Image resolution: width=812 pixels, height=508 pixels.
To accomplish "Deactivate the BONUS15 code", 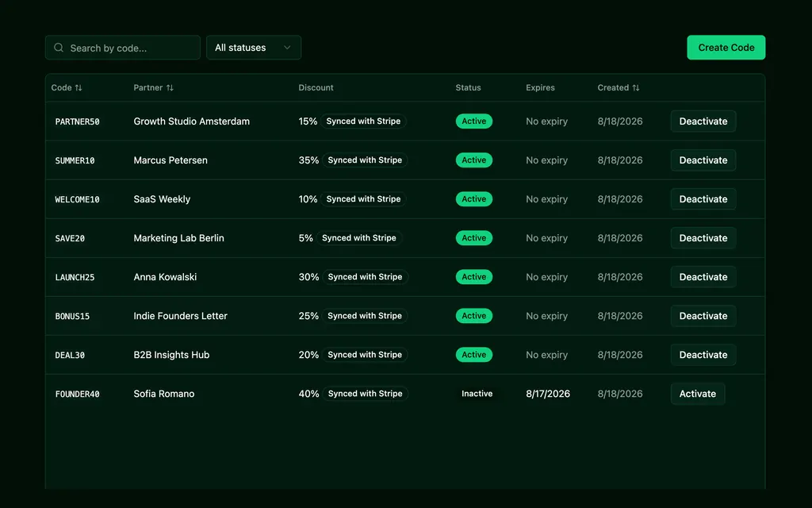I will [x=703, y=316].
